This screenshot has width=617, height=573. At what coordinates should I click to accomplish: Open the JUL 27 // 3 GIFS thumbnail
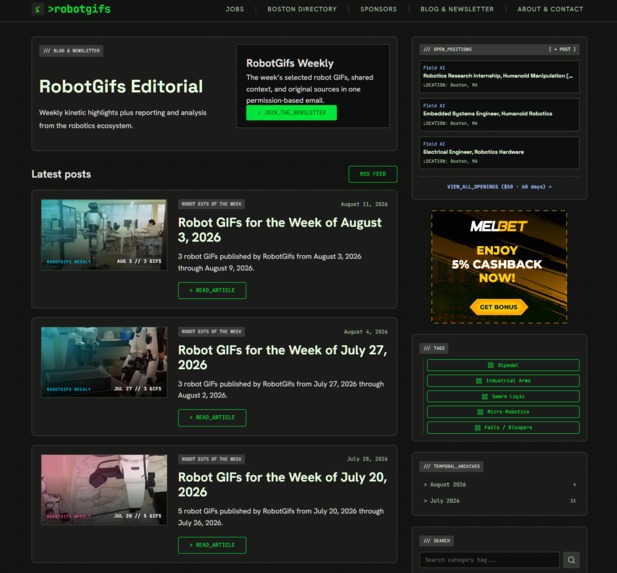coord(104,362)
